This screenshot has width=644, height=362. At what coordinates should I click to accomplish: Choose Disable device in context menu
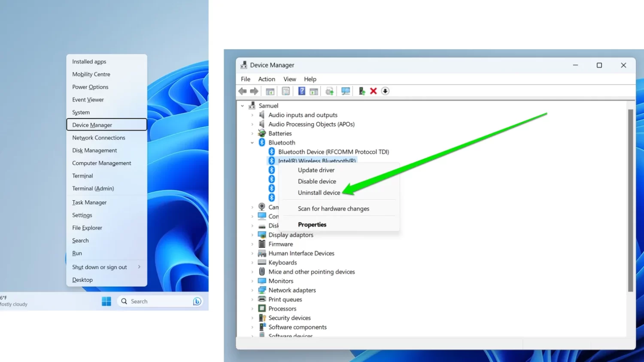coord(317,181)
